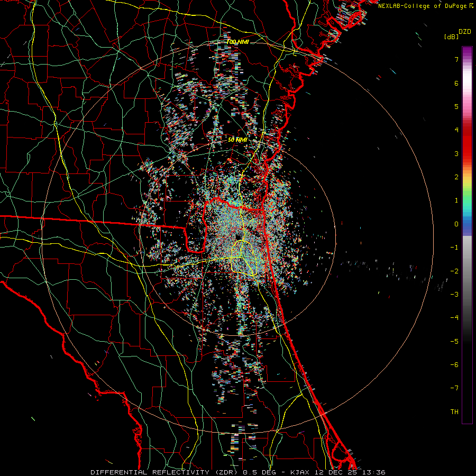Click the -3 tick on the color scale

[454, 294]
